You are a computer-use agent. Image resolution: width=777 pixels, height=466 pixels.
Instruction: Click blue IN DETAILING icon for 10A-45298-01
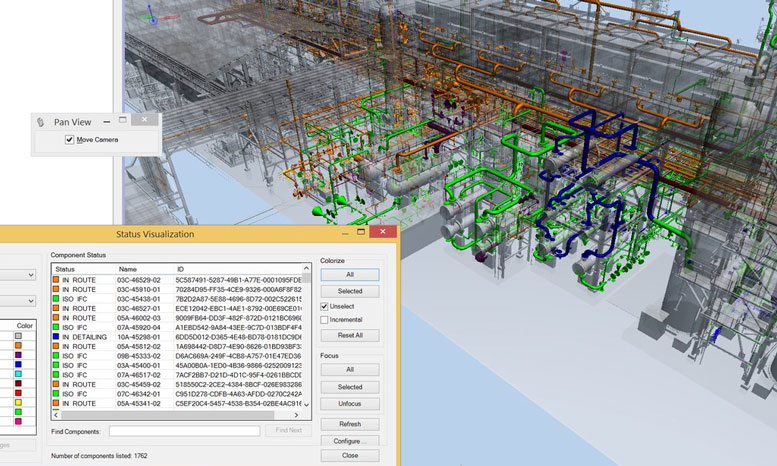(x=56, y=337)
